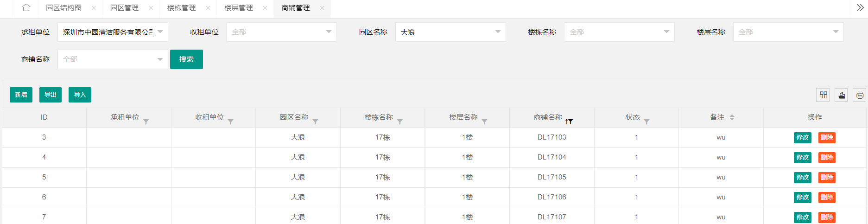Image resolution: width=868 pixels, height=224 pixels.
Task: Expand the tabs overflow double-arrow icon
Action: tap(860, 8)
